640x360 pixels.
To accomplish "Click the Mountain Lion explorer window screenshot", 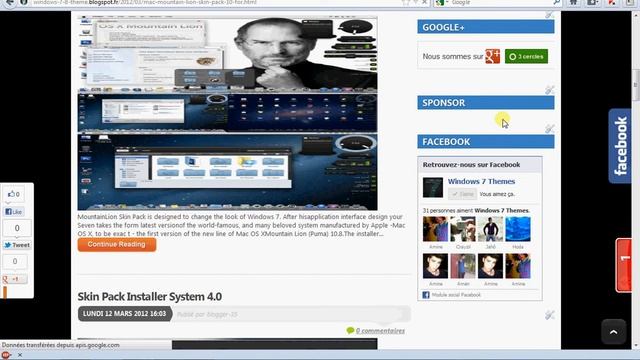I will (x=227, y=172).
